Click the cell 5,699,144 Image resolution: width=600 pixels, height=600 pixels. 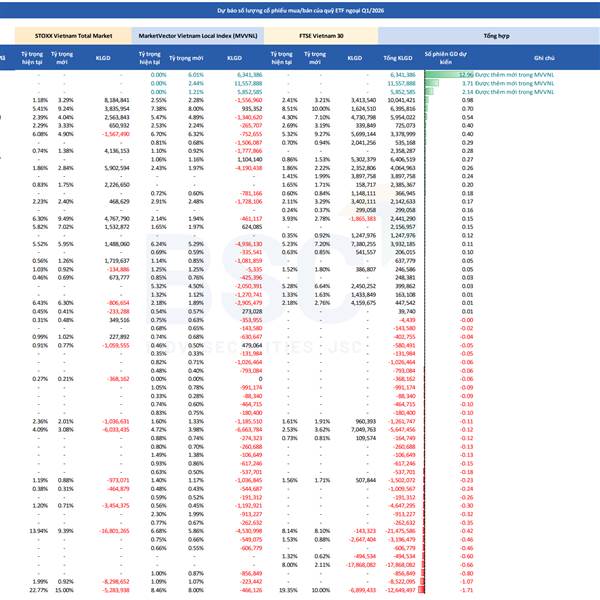click(363, 134)
